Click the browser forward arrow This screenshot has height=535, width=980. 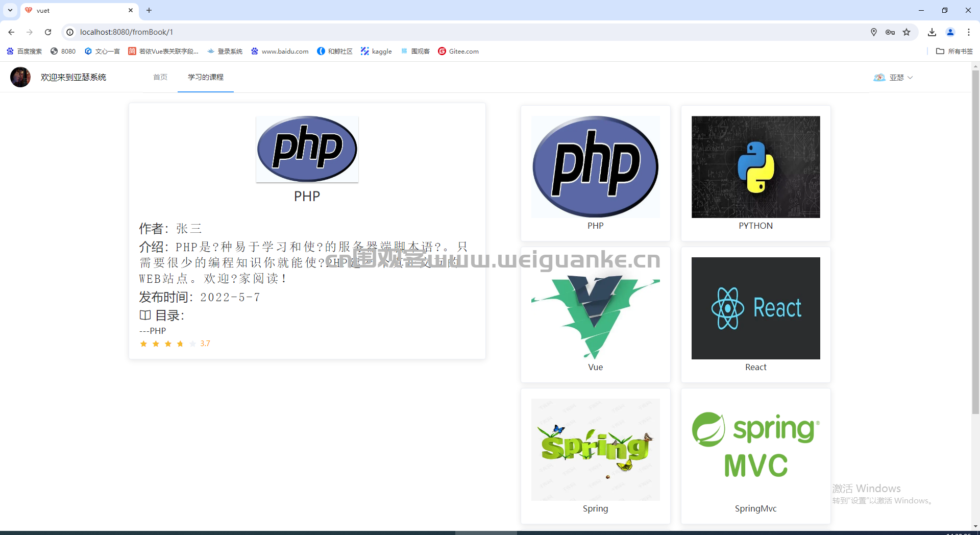point(30,32)
